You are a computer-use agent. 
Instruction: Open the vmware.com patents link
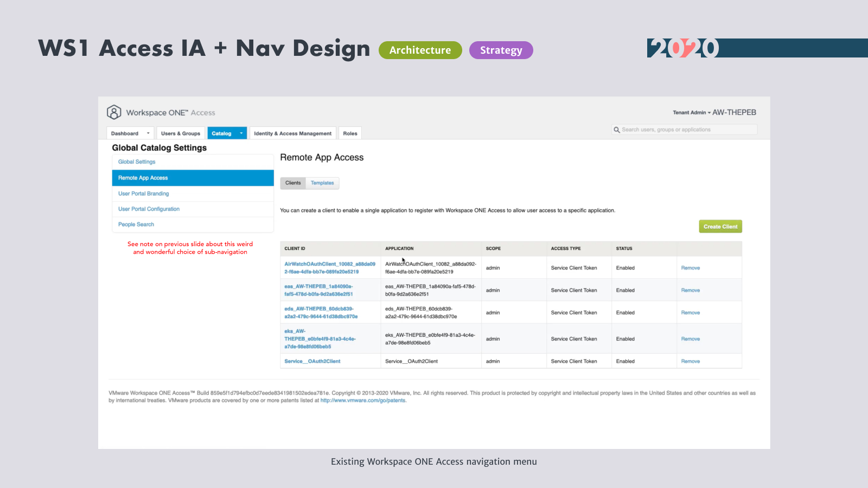pos(363,401)
